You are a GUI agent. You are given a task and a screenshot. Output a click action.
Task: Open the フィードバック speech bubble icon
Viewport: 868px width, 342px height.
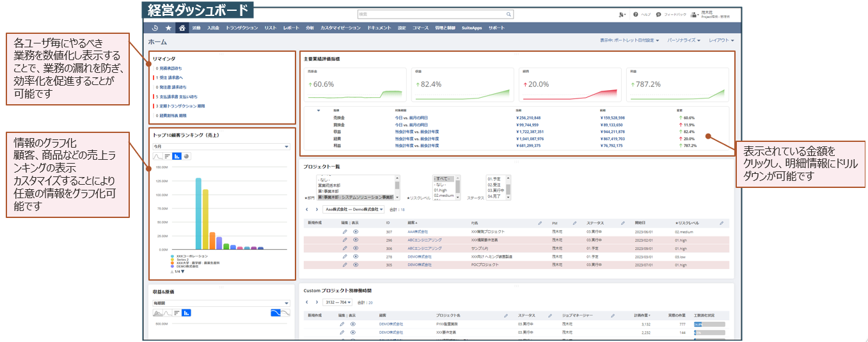659,13
